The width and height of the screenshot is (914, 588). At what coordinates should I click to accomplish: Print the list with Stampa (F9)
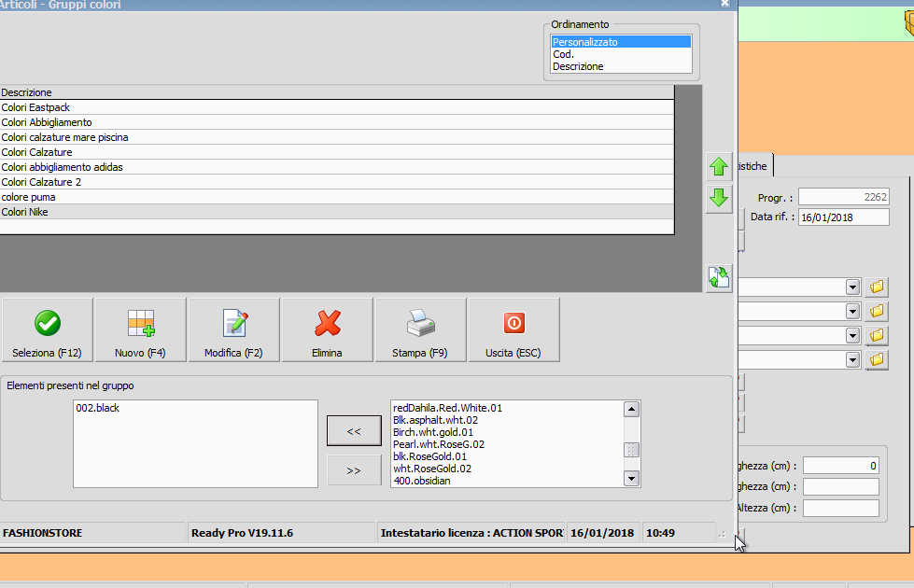point(420,329)
